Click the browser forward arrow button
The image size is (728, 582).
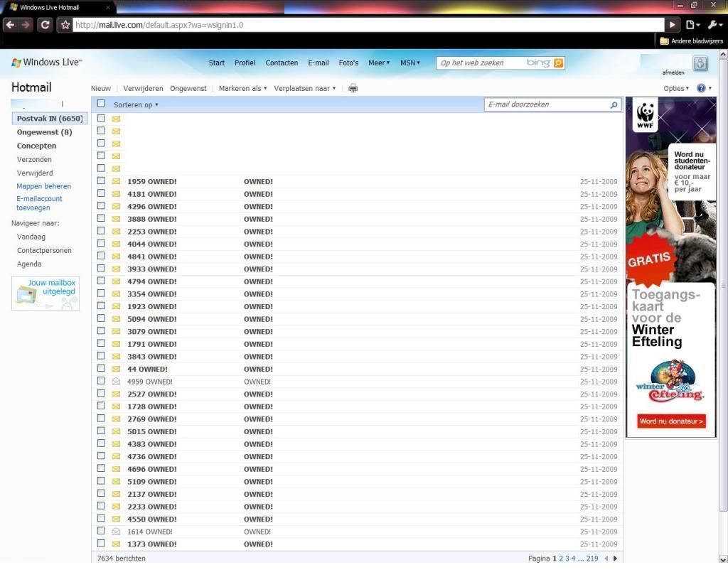point(26,25)
